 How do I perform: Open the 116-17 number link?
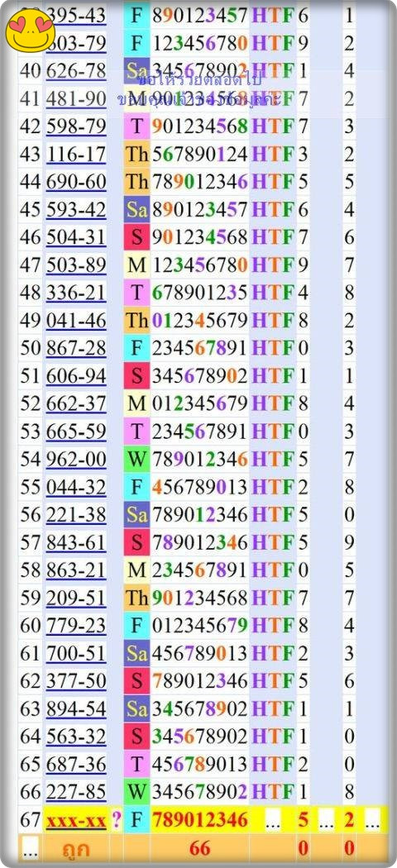point(76,155)
